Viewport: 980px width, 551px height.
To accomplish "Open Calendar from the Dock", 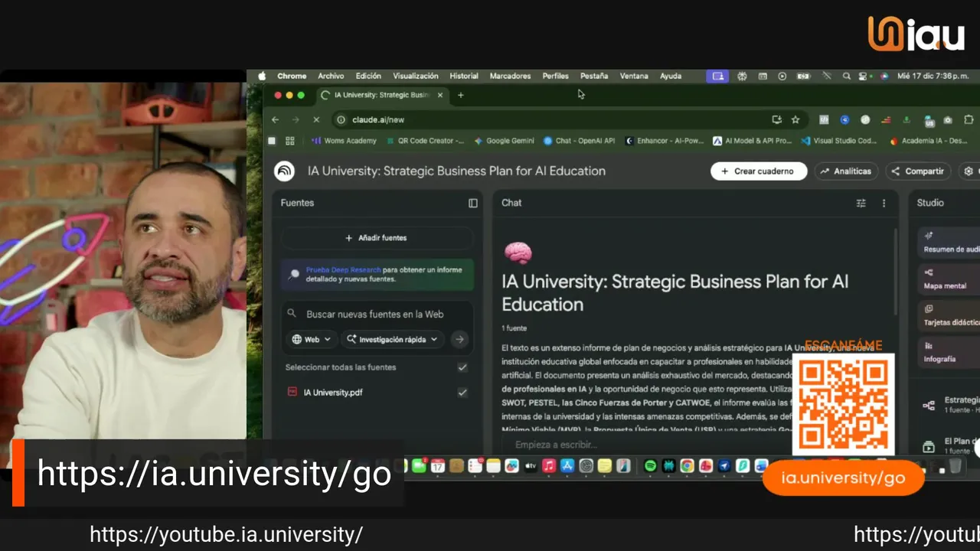I will tap(438, 465).
